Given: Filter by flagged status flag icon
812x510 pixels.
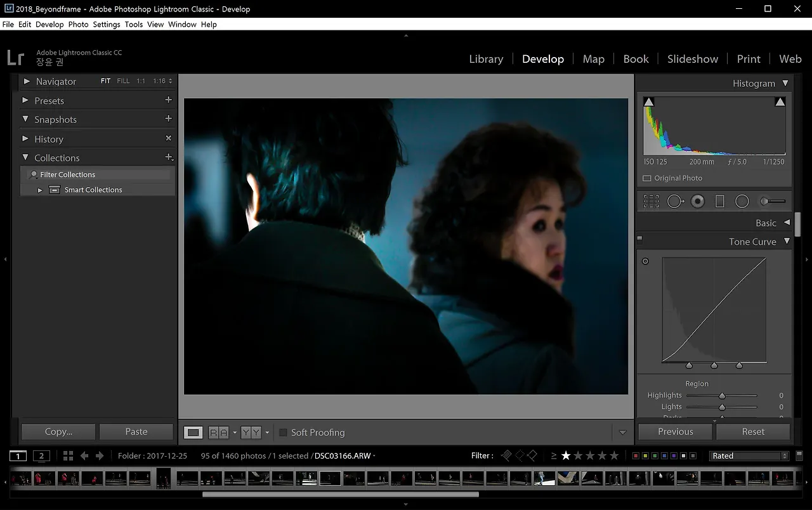Looking at the screenshot, I should pos(506,455).
